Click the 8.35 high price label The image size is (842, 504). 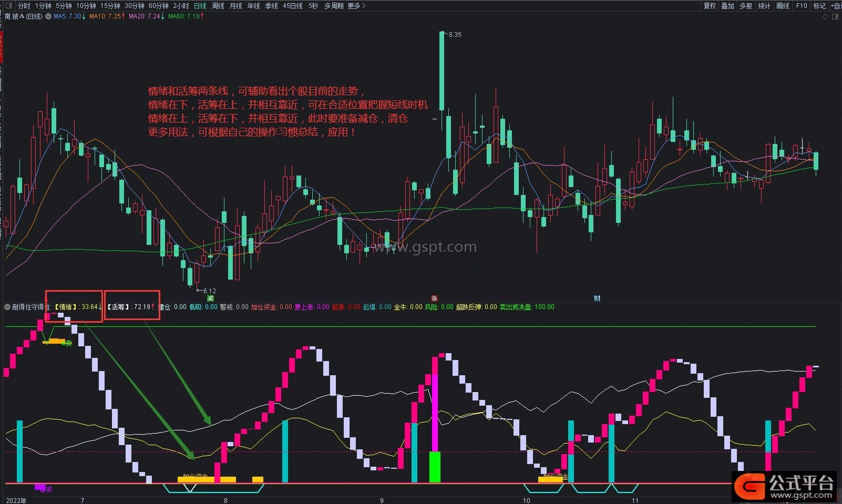(455, 35)
